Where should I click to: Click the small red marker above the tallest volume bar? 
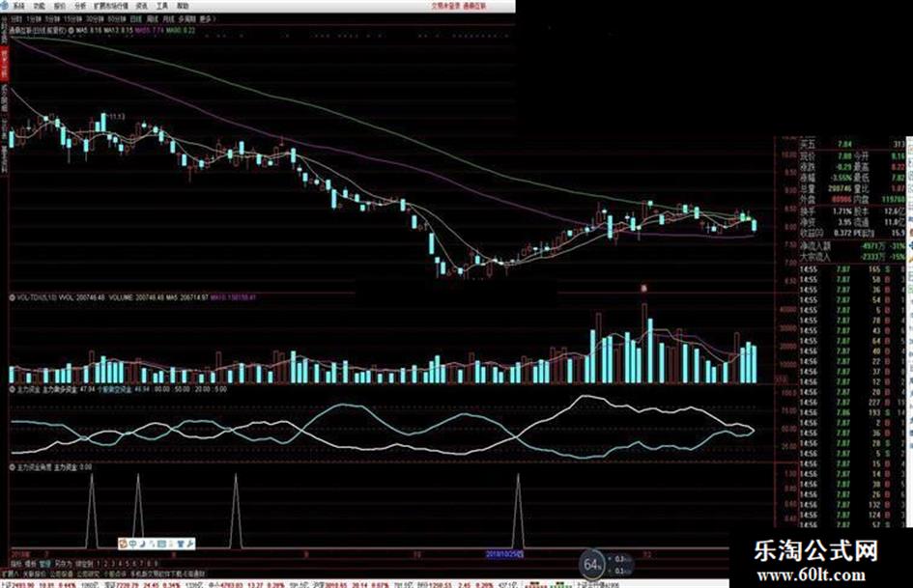pos(644,288)
